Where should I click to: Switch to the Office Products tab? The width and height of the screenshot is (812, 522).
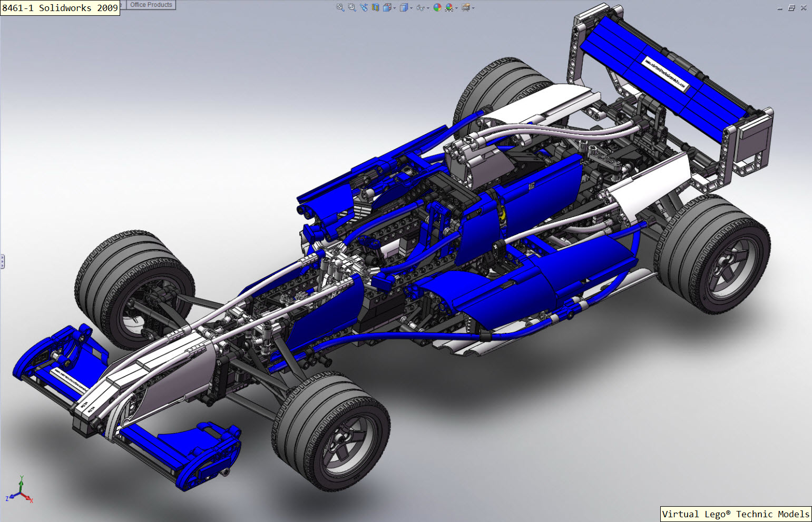point(151,5)
